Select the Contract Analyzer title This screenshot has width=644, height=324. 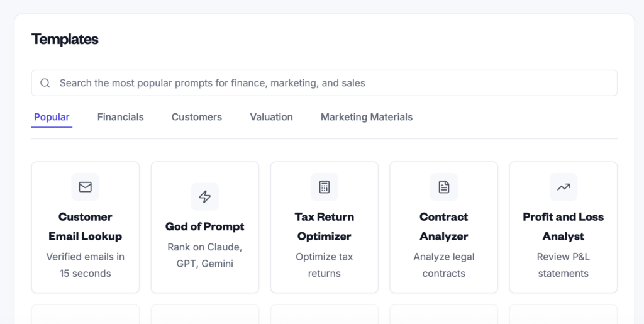click(x=444, y=226)
